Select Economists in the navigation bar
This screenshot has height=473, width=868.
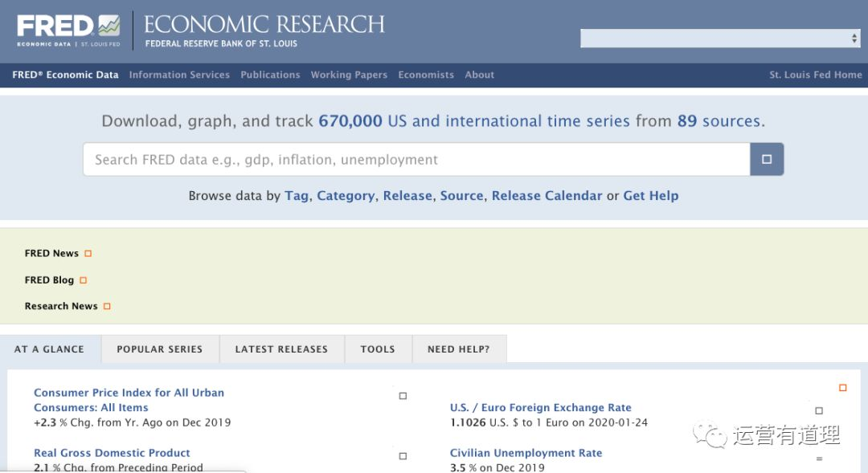point(426,75)
